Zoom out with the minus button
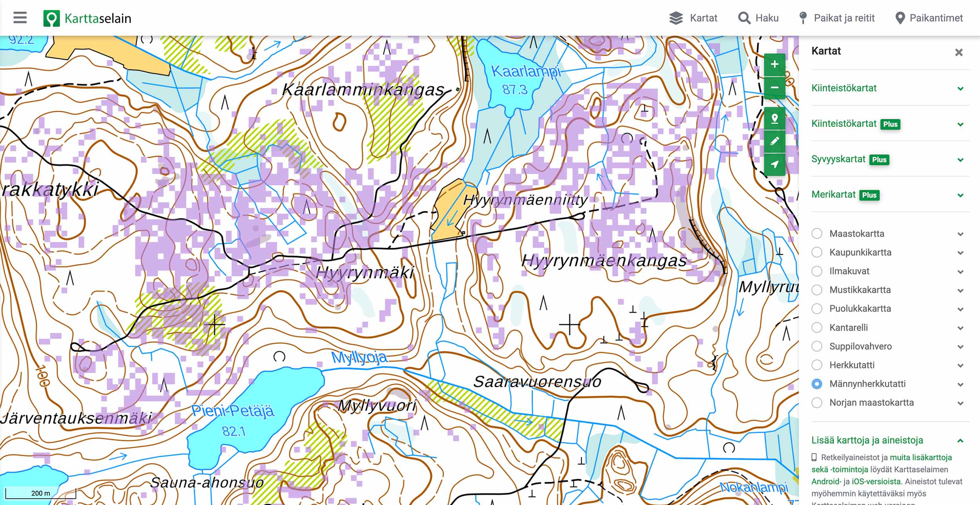The width and height of the screenshot is (980, 505). (x=775, y=87)
